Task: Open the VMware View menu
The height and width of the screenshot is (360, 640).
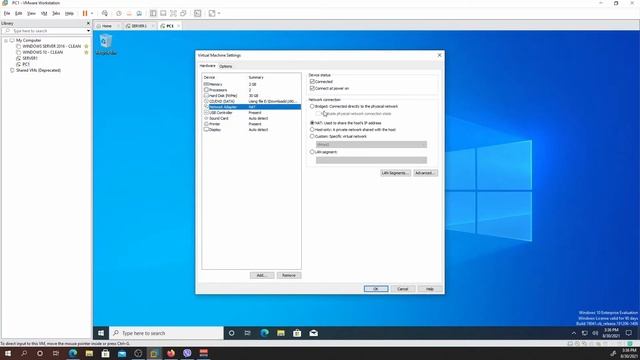Action: pyautogui.click(x=31, y=13)
